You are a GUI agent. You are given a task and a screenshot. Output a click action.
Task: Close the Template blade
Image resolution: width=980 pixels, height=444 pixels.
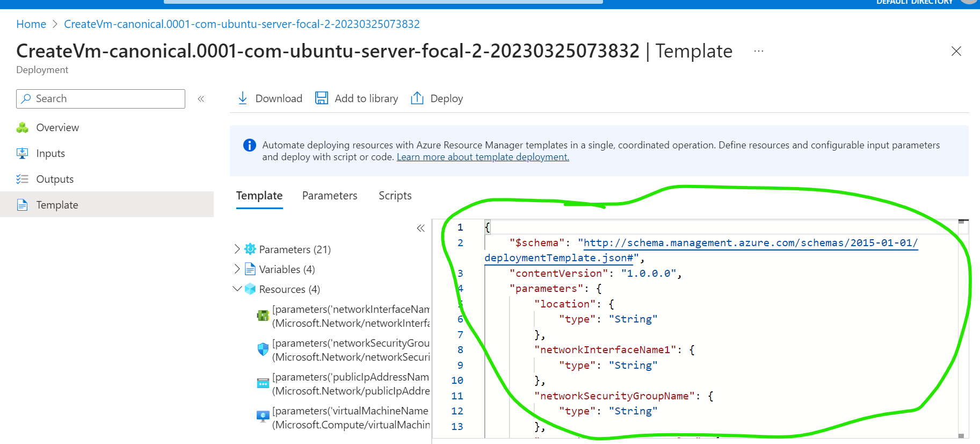[x=956, y=52]
